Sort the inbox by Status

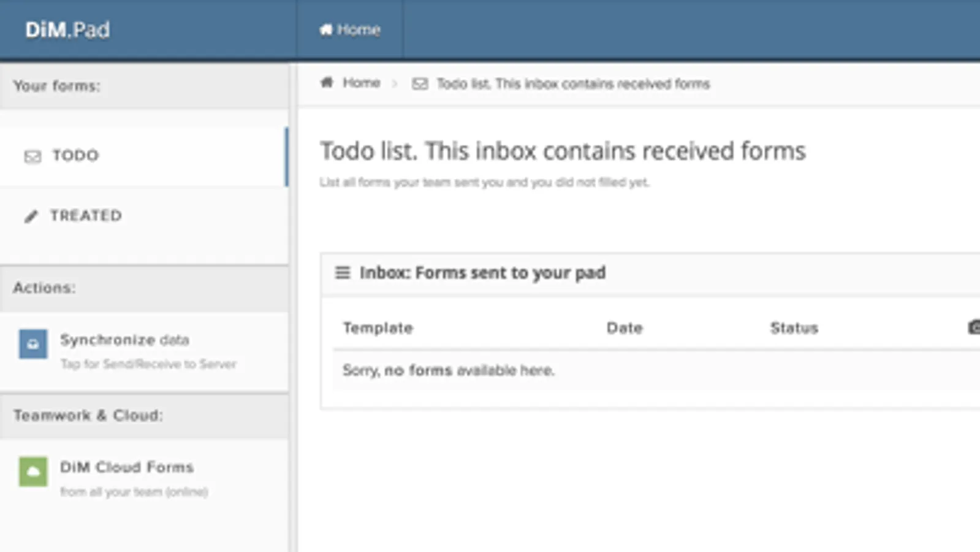pos(794,328)
